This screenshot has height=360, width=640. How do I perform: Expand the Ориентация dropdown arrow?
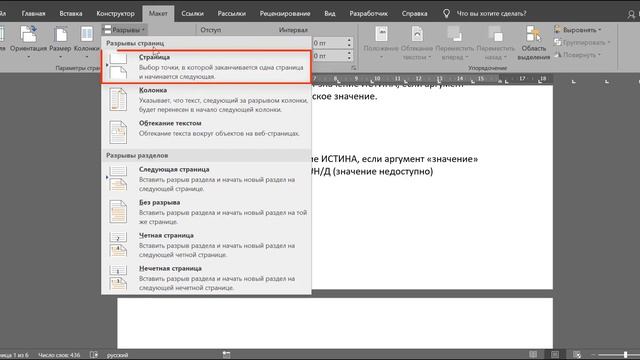coord(28,56)
